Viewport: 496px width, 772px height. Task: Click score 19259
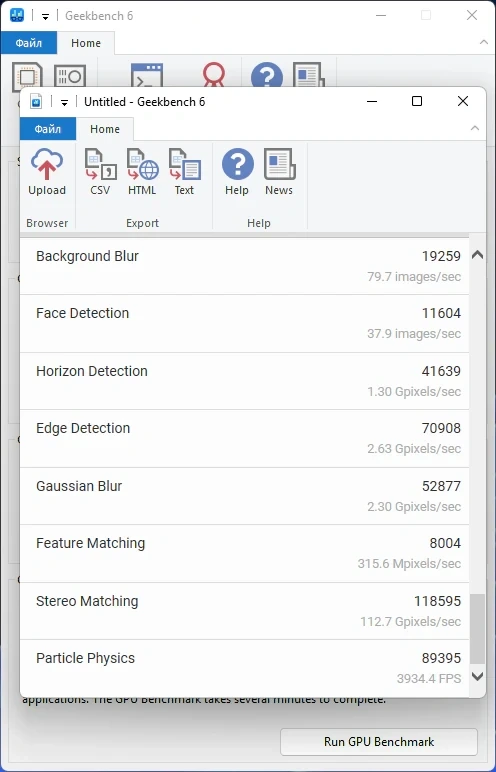441,256
